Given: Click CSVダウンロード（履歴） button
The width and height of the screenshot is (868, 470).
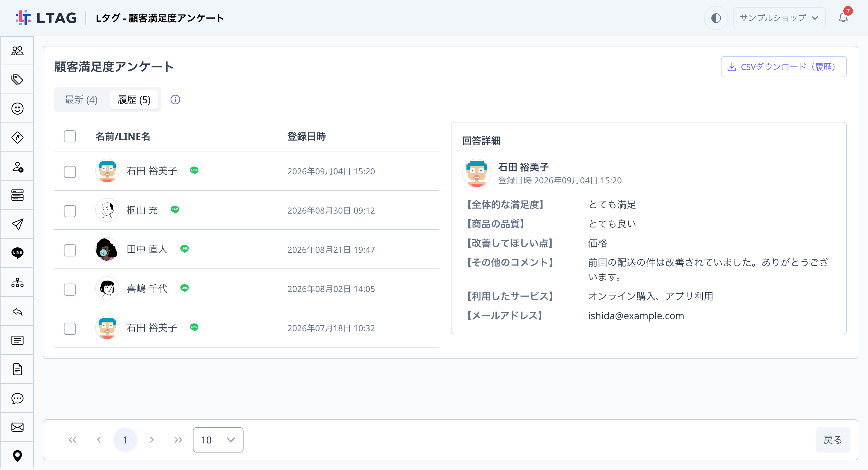Looking at the screenshot, I should (x=783, y=67).
